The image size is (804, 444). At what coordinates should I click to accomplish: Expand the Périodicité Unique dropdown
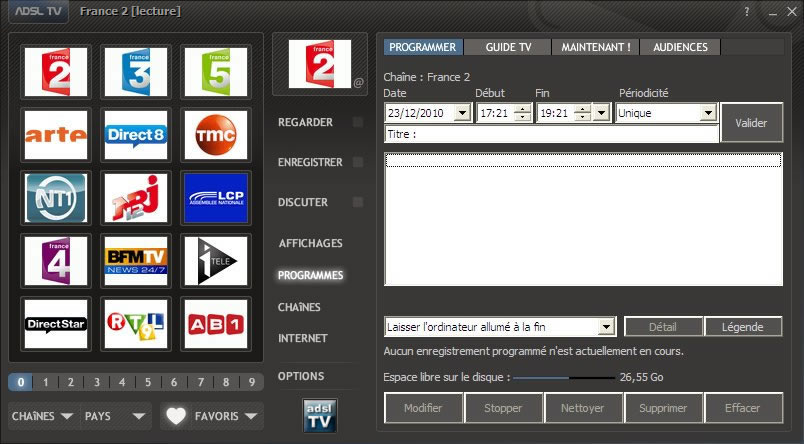tap(708, 113)
